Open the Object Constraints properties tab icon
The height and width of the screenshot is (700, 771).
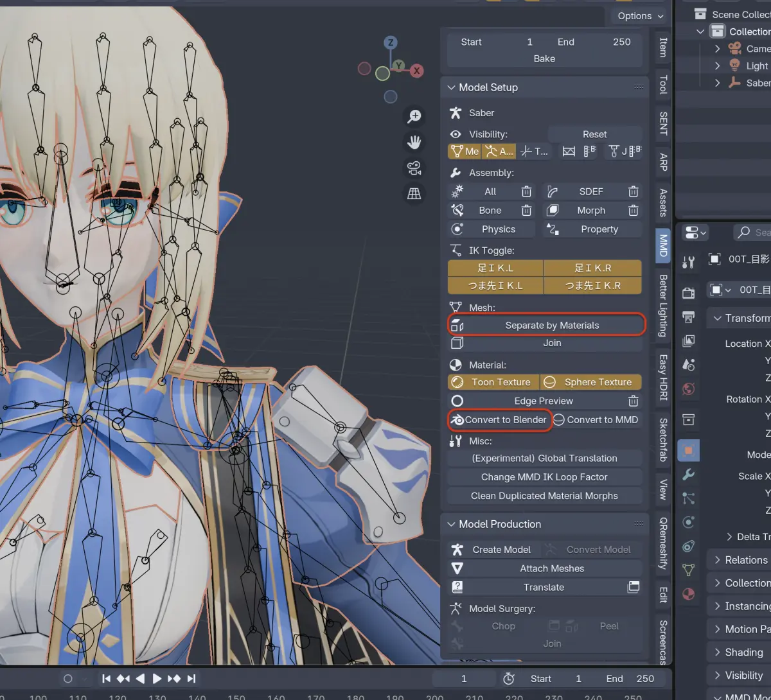(x=688, y=546)
